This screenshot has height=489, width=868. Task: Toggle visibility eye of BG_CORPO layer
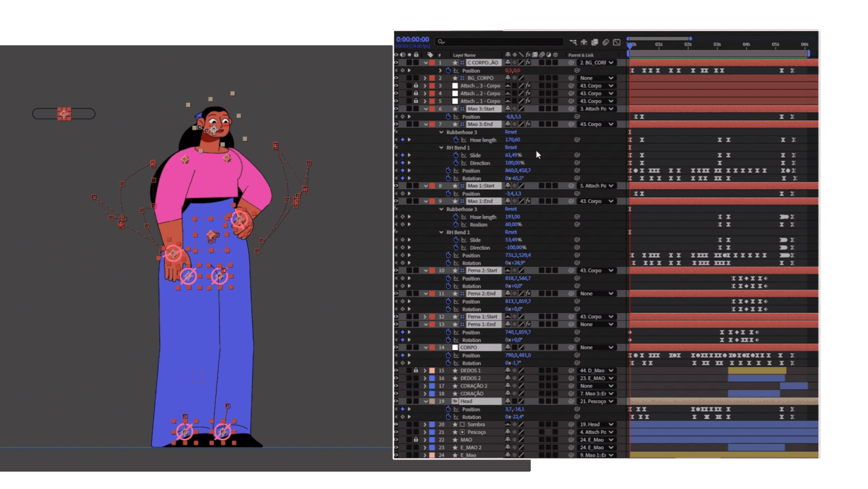click(397, 78)
